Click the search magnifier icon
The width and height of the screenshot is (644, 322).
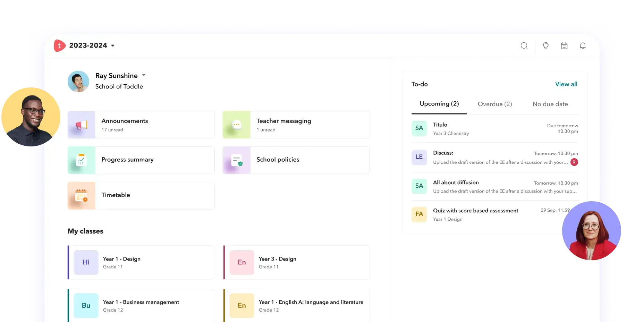click(524, 46)
